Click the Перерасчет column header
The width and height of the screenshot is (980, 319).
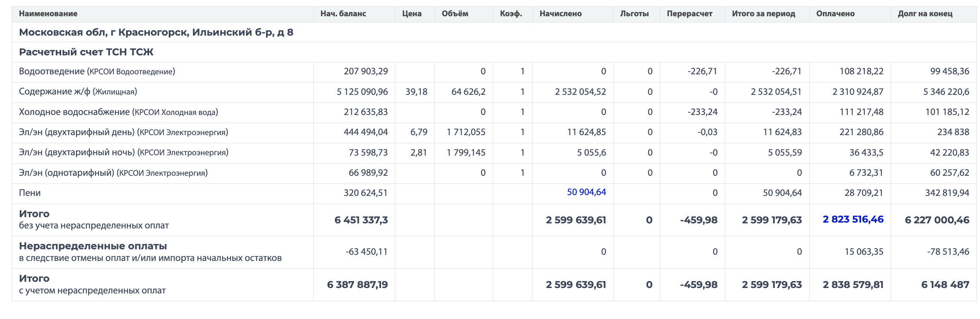pos(689,14)
